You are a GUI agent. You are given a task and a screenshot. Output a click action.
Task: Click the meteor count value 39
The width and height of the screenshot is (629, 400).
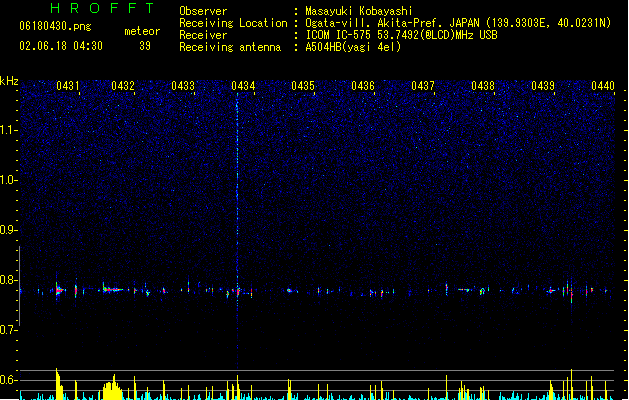[145, 46]
